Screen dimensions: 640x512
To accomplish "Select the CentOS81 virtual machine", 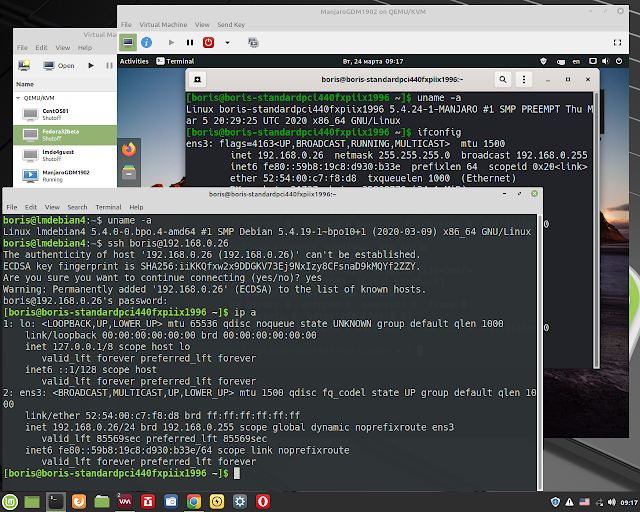I will click(x=65, y=114).
